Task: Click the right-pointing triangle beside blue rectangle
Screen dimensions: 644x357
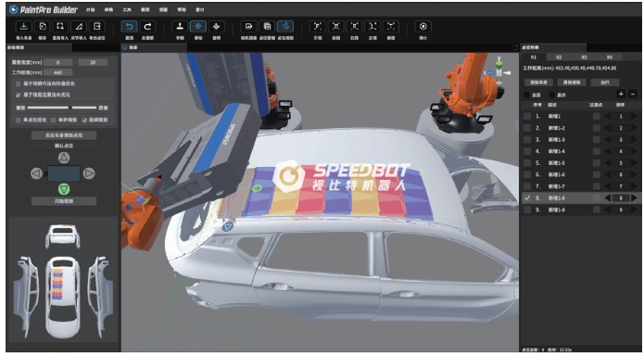Action: [89, 173]
